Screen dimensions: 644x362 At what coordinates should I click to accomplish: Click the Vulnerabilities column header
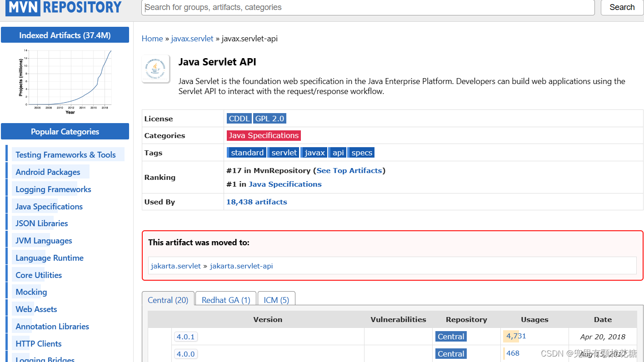pyautogui.click(x=398, y=319)
